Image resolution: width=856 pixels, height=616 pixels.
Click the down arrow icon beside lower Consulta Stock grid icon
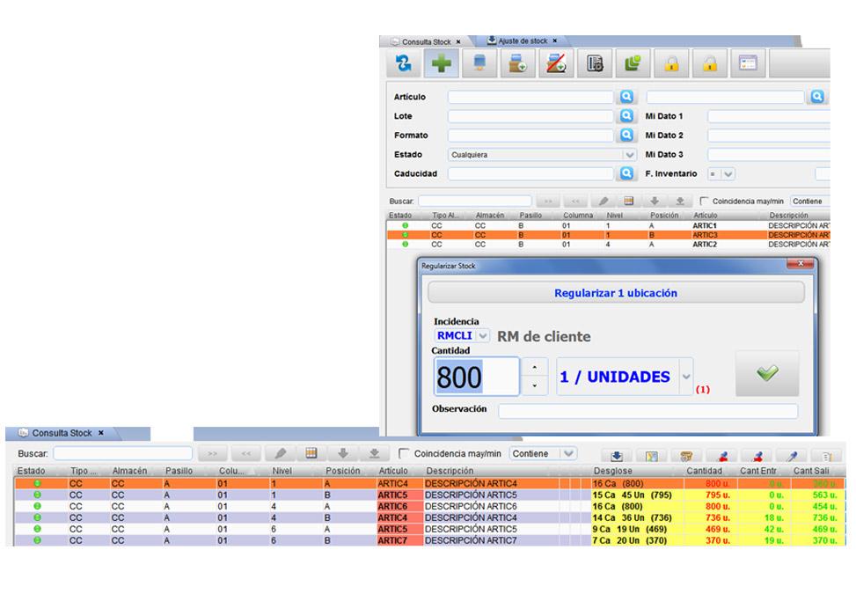coord(343,453)
